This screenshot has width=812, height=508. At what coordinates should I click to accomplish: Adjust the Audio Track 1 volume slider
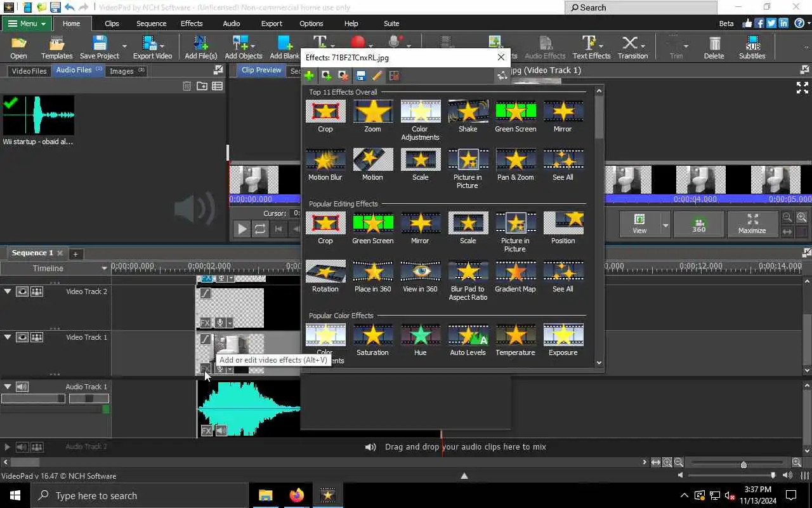pyautogui.click(x=33, y=399)
